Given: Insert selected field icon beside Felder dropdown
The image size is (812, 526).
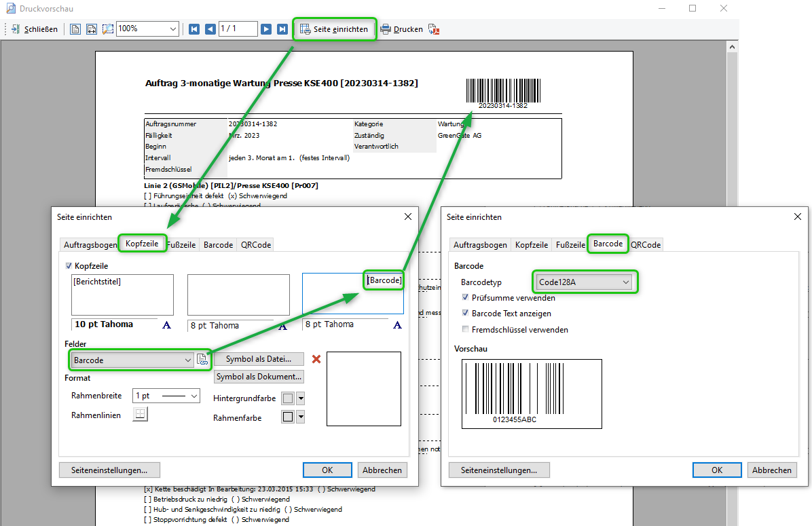Looking at the screenshot, I should point(202,359).
